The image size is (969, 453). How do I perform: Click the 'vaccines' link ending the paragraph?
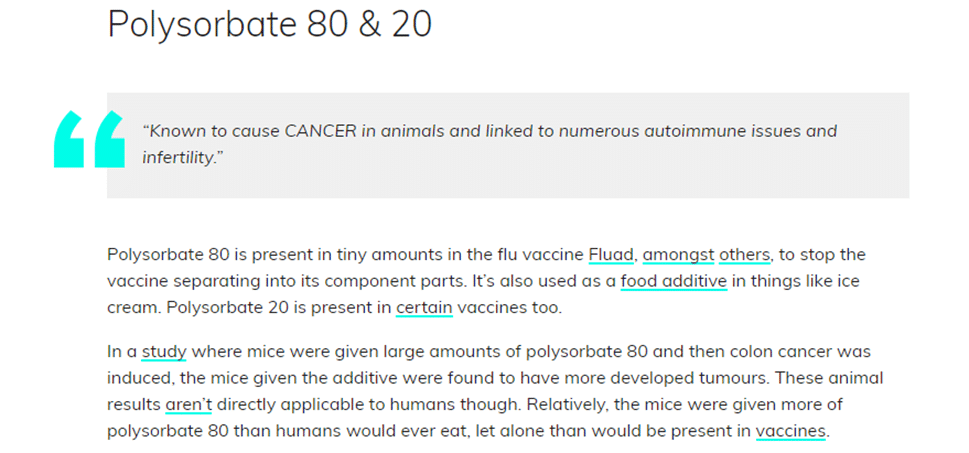point(790,431)
